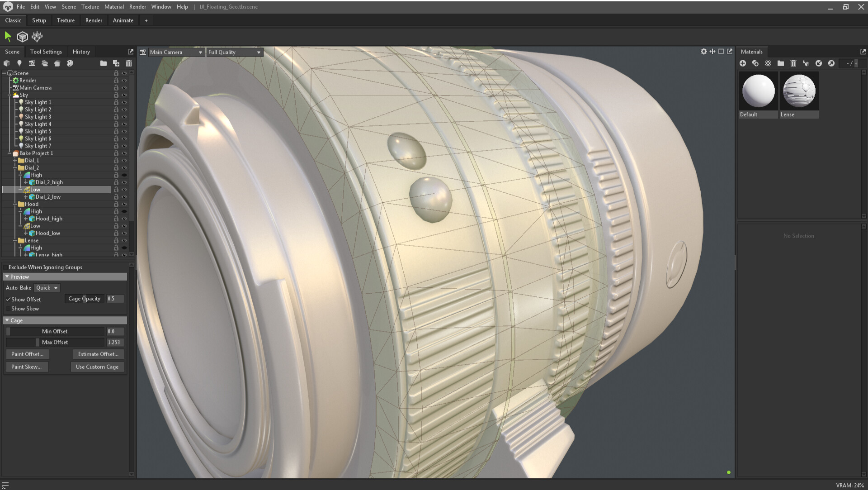The width and height of the screenshot is (868, 491).
Task: Add a new material with the plus icon
Action: point(743,63)
